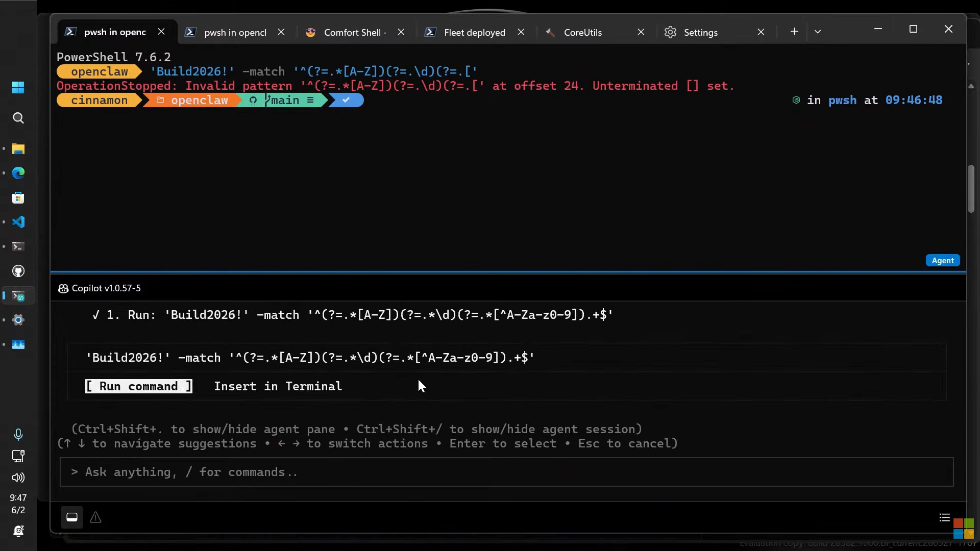
Task: Open the notifications snooze icon
Action: tap(18, 531)
